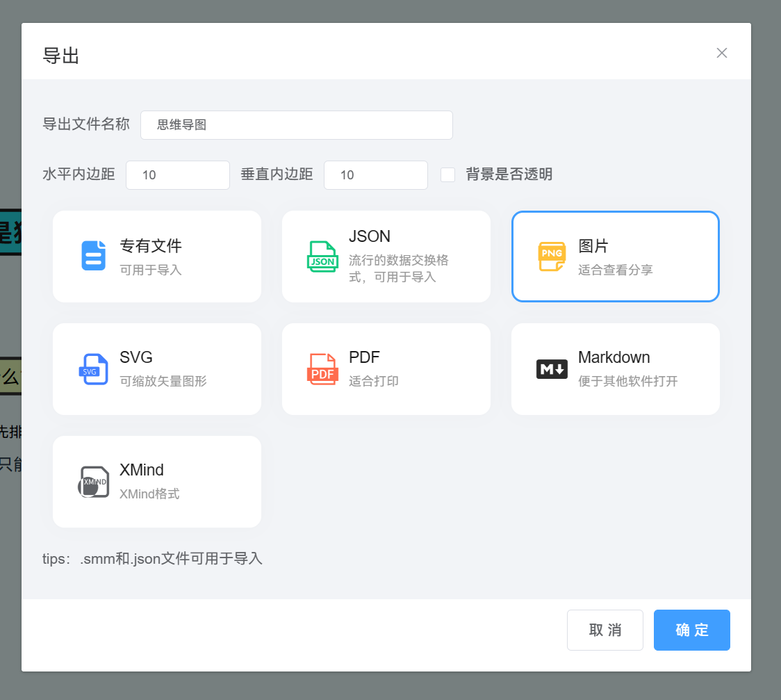Enable the 背景是否透明 checkbox
The image size is (781, 700).
pyautogui.click(x=448, y=174)
